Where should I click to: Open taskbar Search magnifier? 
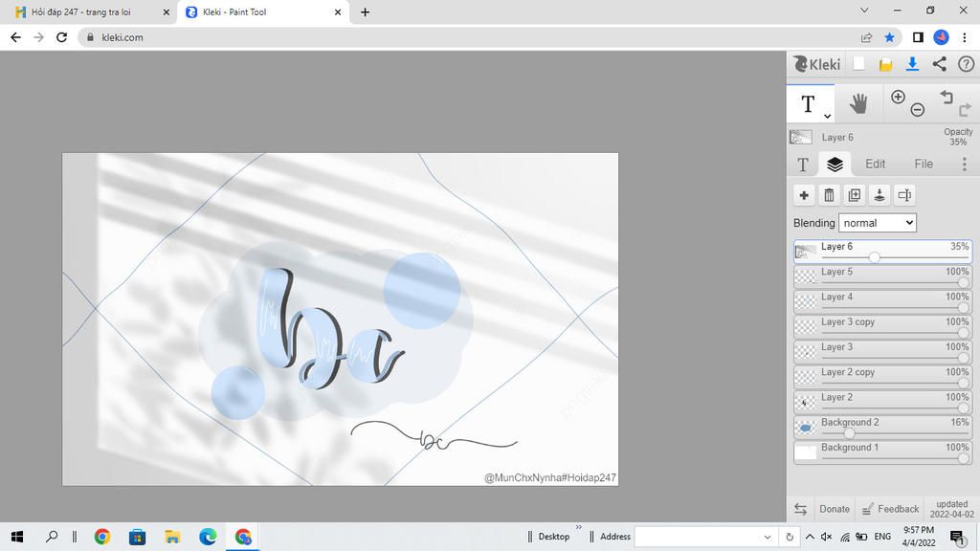[52, 537]
